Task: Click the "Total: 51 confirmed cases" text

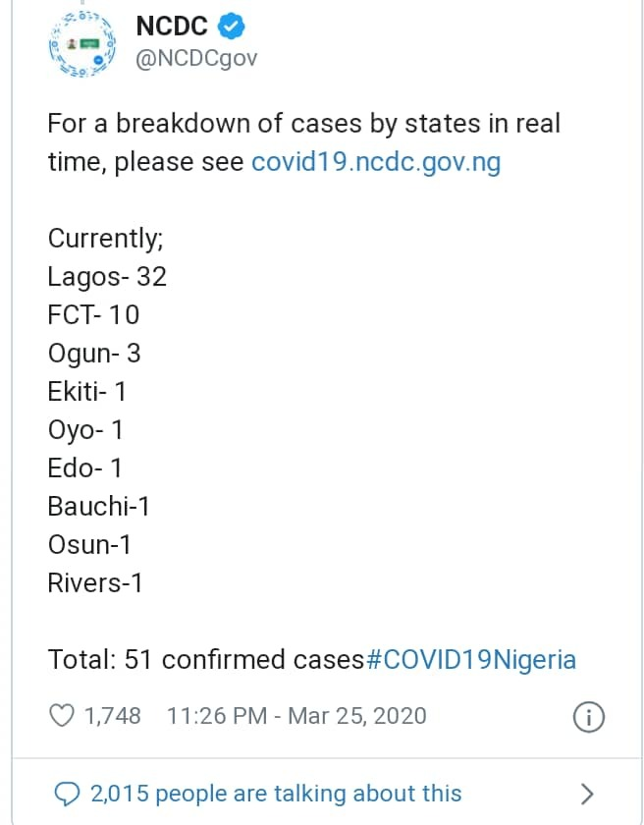Action: pos(205,659)
